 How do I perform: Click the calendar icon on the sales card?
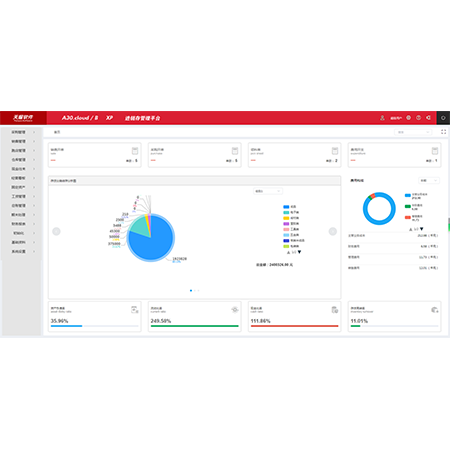[x=135, y=151]
